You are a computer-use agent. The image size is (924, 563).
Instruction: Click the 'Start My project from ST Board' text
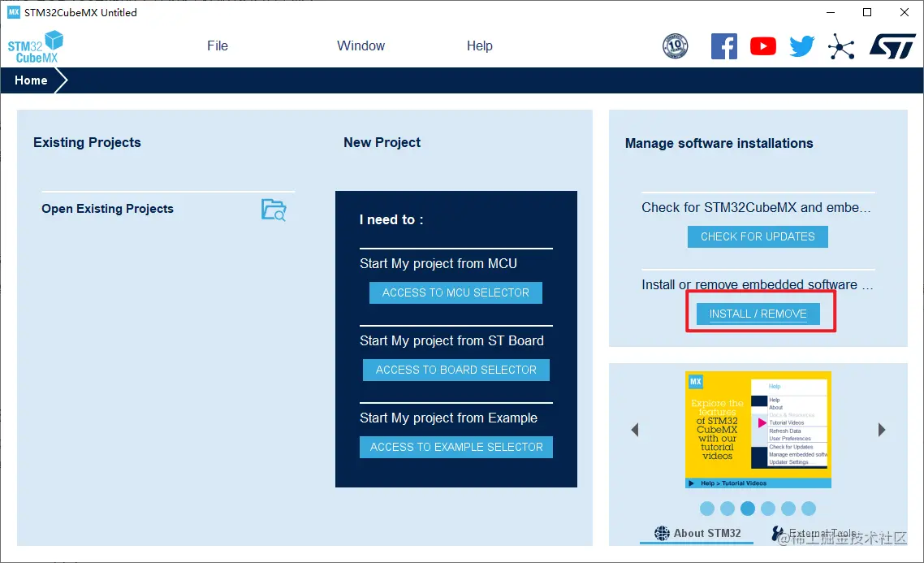[452, 340]
